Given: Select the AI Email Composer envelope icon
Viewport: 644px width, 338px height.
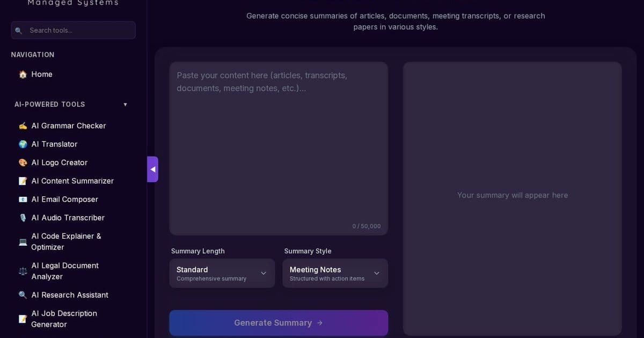Looking at the screenshot, I should (23, 199).
